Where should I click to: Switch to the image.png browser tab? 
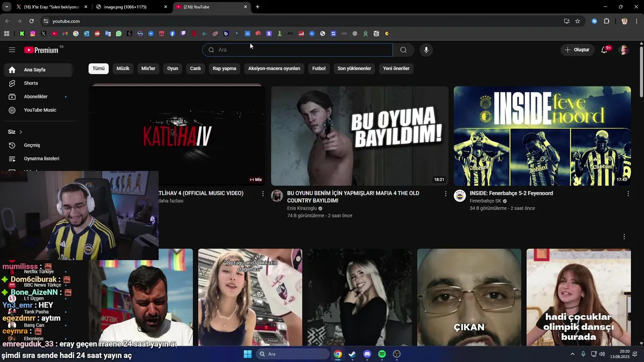(x=131, y=7)
